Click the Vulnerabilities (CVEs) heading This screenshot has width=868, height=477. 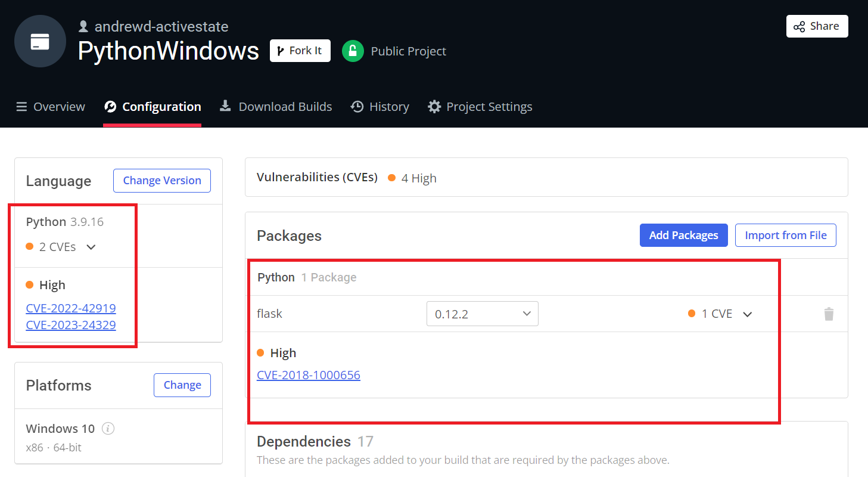click(317, 177)
